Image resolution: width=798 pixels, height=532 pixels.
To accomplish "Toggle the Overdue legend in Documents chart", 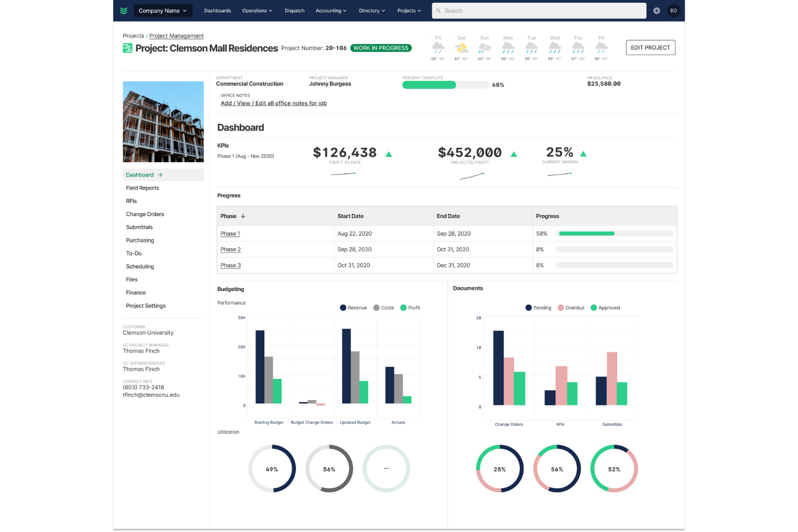I will coord(571,308).
